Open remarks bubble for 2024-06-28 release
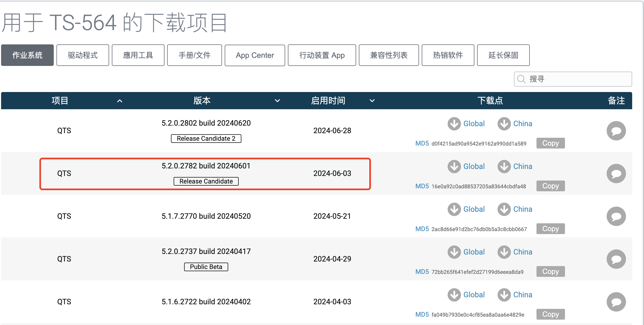 coord(616,131)
